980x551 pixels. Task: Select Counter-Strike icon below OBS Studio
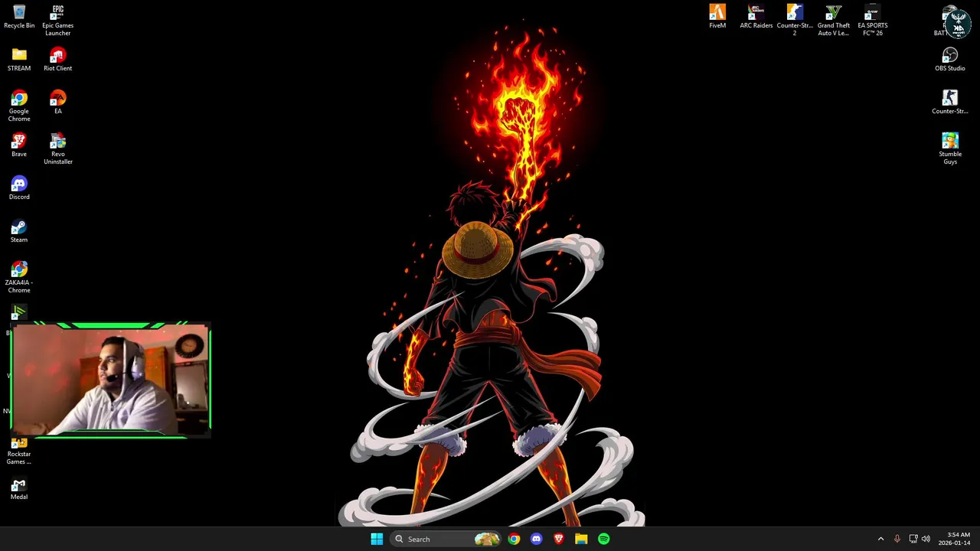coord(950,103)
